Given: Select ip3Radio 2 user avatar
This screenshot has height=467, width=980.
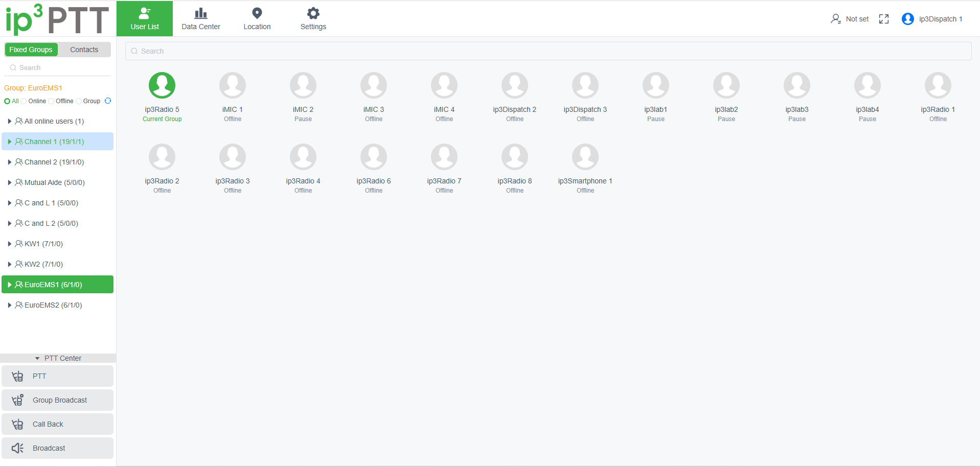Looking at the screenshot, I should 162,156.
